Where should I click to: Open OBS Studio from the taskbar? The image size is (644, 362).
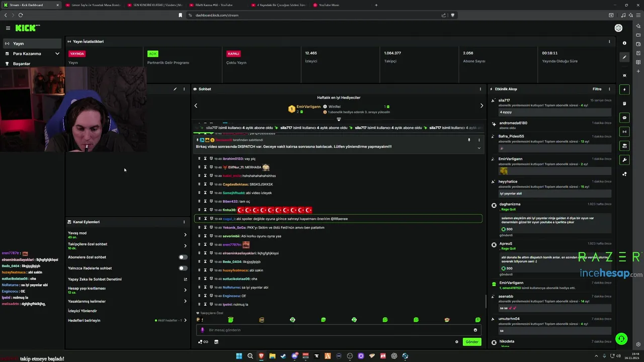(x=350, y=356)
